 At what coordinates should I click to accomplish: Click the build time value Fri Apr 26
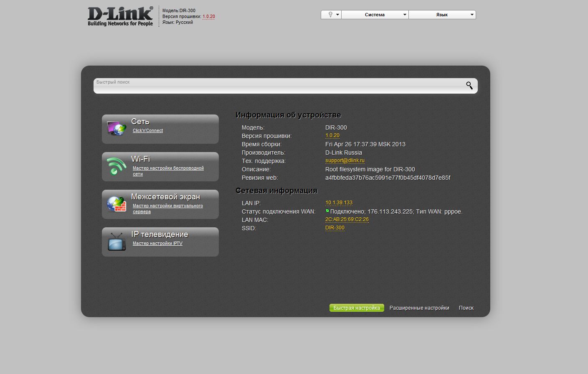coord(365,144)
